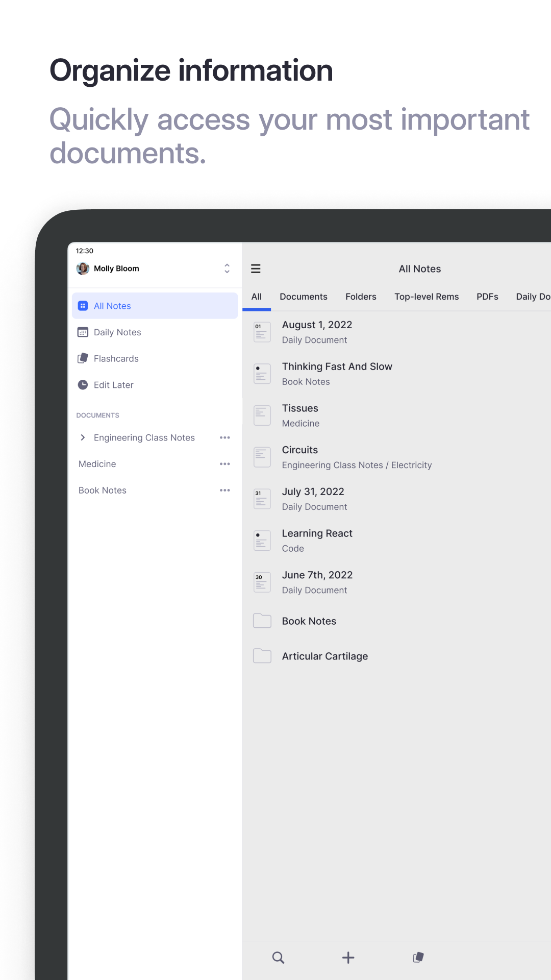Click Molly Bloom profile avatar
Image resolution: width=551 pixels, height=980 pixels.
pos(83,268)
